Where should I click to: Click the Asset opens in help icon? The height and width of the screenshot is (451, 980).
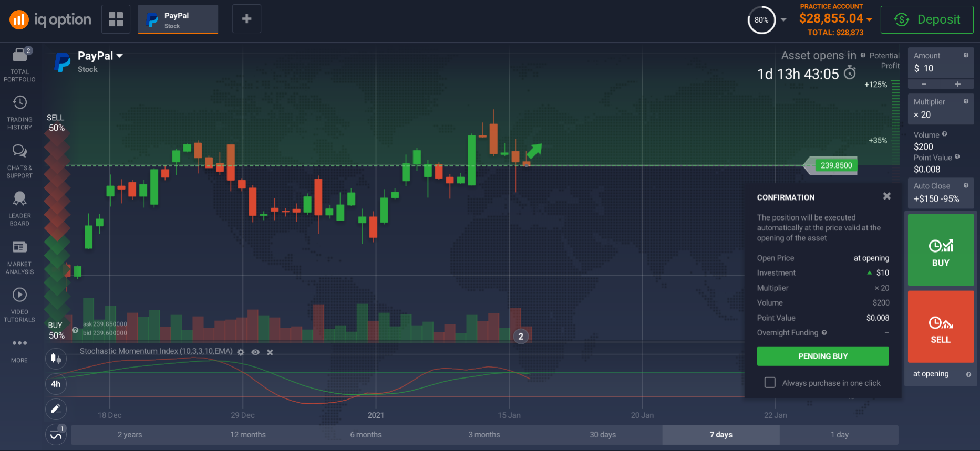[863, 55]
